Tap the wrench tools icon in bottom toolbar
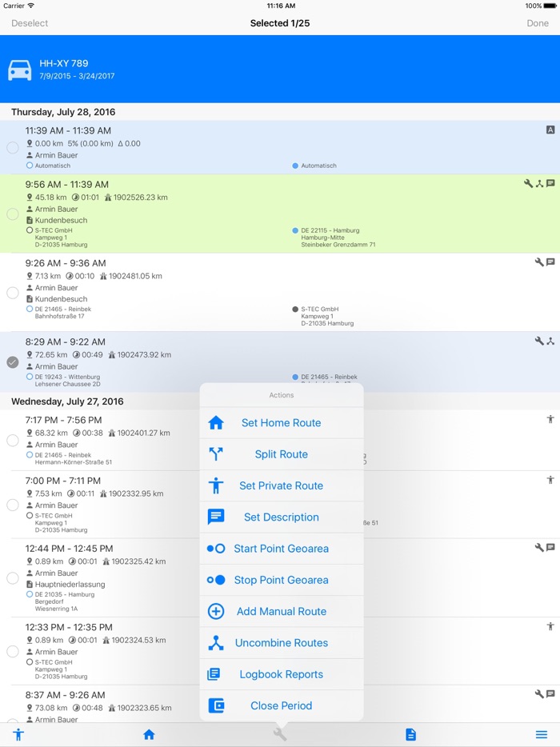 280,734
